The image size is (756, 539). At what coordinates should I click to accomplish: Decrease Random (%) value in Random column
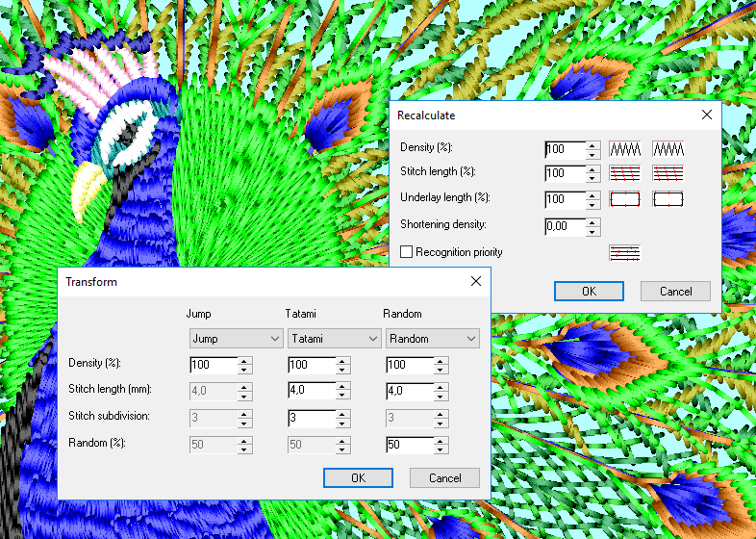pyautogui.click(x=441, y=450)
